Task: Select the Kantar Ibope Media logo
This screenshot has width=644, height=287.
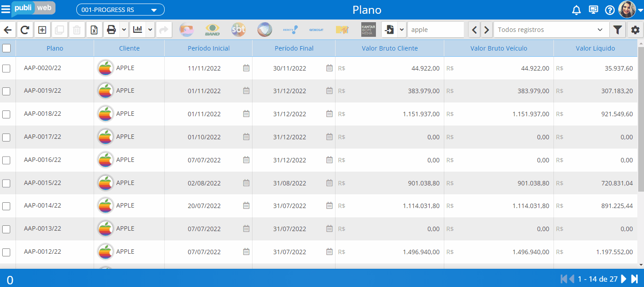Action: coord(368,30)
